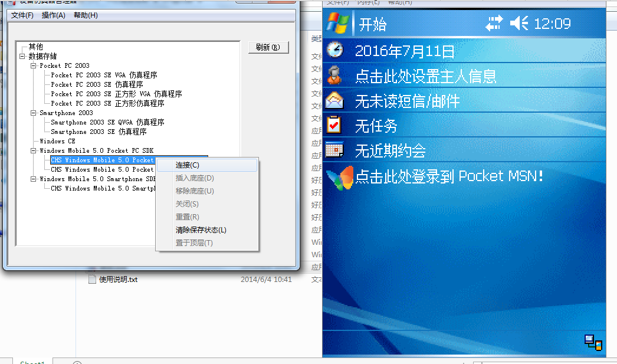Tap the date 2016年7月11日
This screenshot has width=617, height=364.
[405, 51]
